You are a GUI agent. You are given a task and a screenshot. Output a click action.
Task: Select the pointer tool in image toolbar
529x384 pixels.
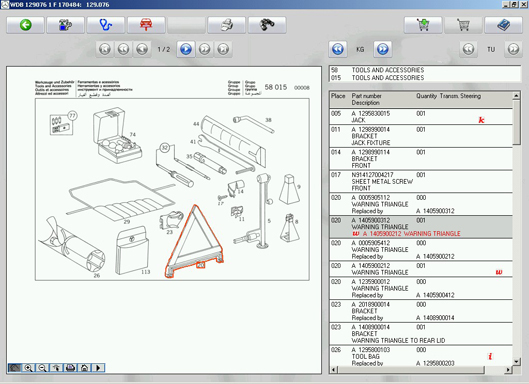(x=56, y=367)
